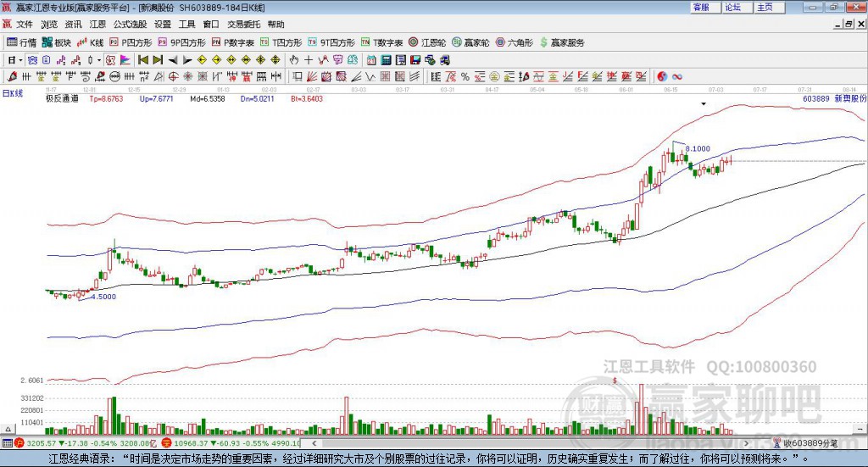Open the 资讯 menu
868x467 pixels.
tap(73, 25)
